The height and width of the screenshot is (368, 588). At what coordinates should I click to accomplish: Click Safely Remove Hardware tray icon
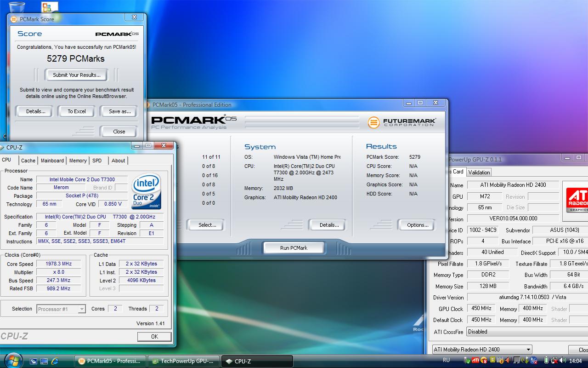467,360
